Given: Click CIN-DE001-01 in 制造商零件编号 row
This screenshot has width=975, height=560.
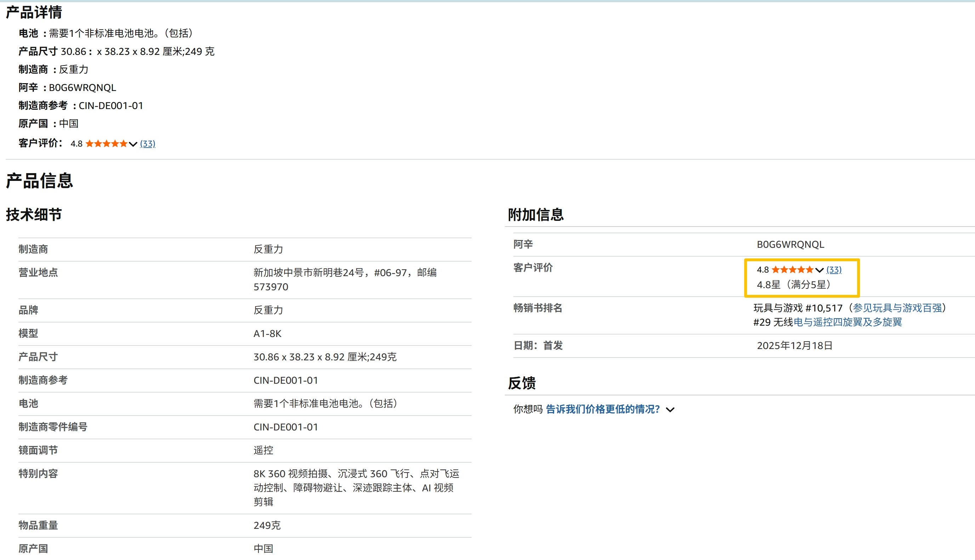Looking at the screenshot, I should 286,427.
